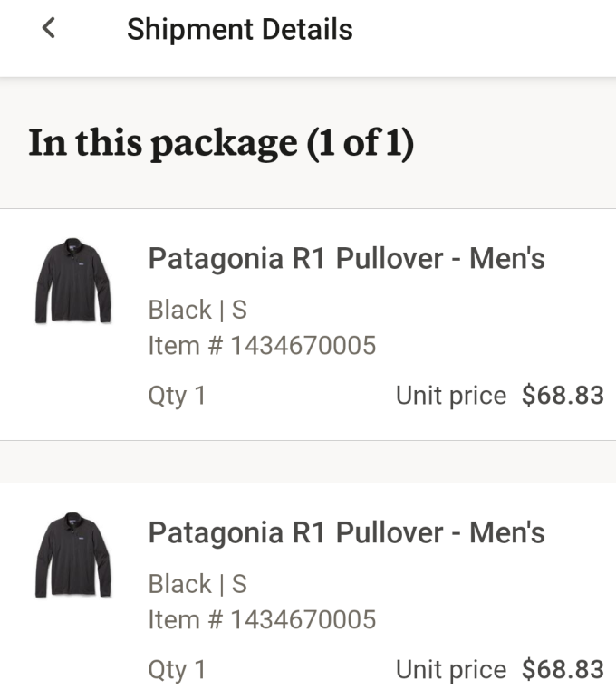The height and width of the screenshot is (689, 616).
Task: Select the first item's 'Black | S' variant text
Action: tap(197, 310)
